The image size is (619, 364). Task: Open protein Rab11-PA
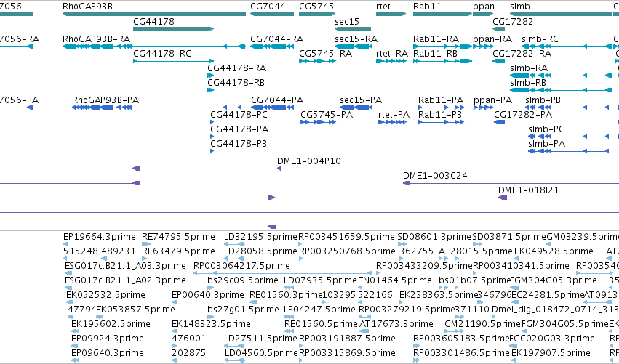click(x=441, y=100)
